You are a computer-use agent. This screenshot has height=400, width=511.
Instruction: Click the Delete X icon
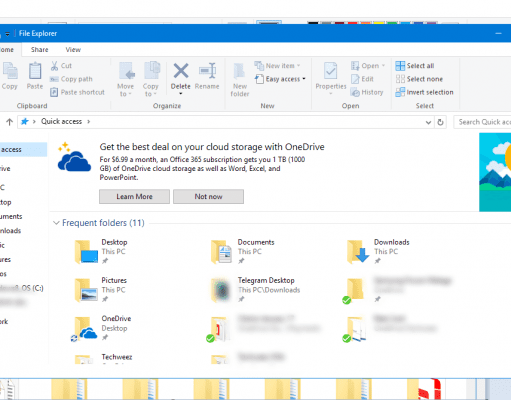[x=181, y=71]
